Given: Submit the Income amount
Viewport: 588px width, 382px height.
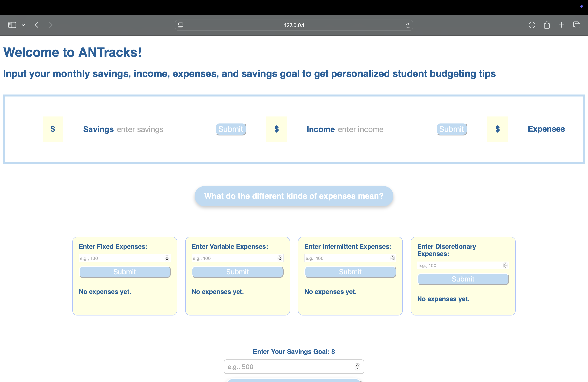Looking at the screenshot, I should pyautogui.click(x=452, y=129).
